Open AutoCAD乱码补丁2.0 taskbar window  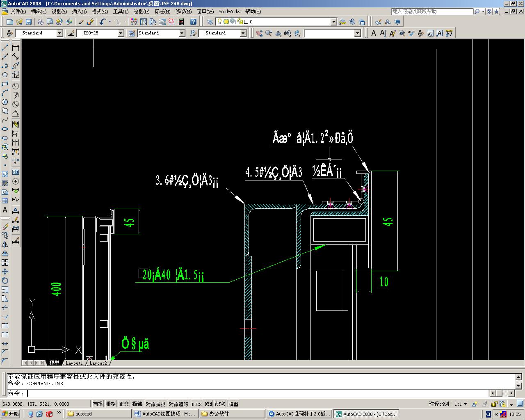299,414
